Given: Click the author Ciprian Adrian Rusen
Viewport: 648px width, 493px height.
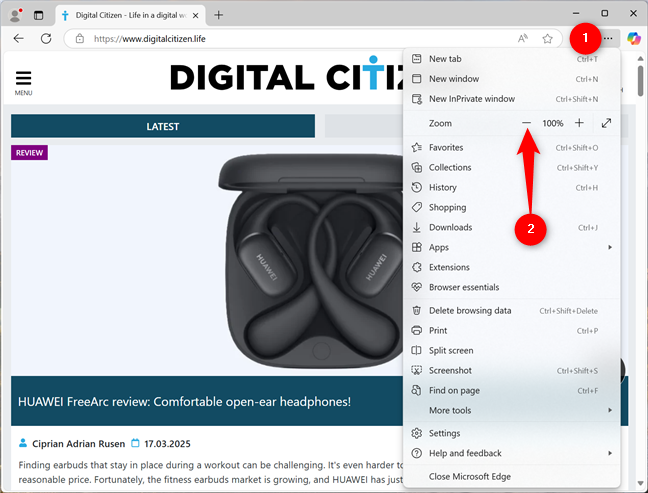Looking at the screenshot, I should pos(79,444).
